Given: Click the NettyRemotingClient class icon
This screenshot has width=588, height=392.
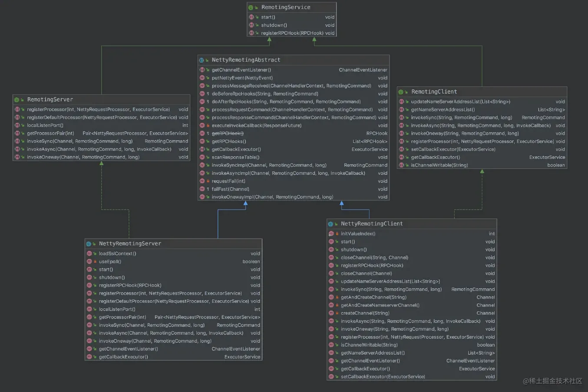Looking at the screenshot, I should [x=330, y=224].
